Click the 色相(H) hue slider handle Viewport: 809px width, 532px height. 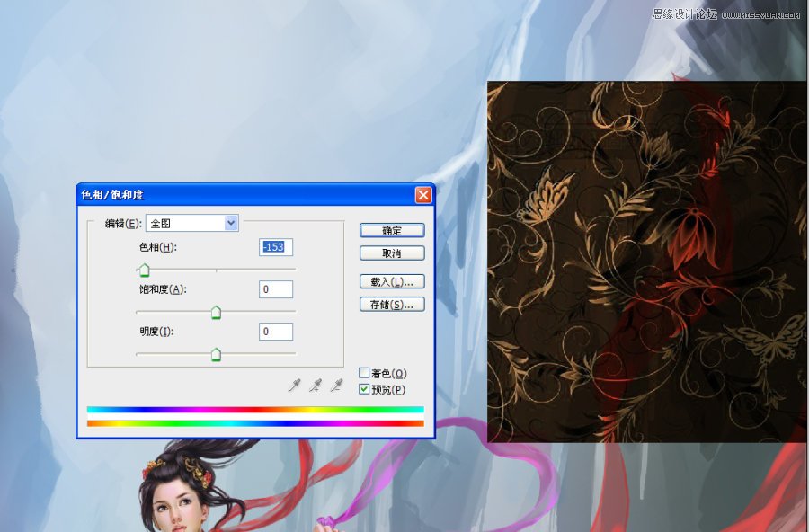(145, 270)
